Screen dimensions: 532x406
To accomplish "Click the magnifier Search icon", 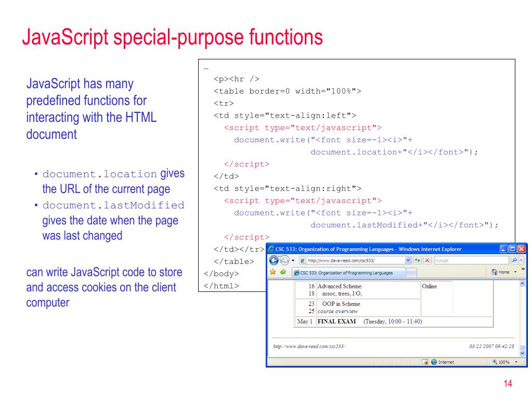I will (x=514, y=260).
